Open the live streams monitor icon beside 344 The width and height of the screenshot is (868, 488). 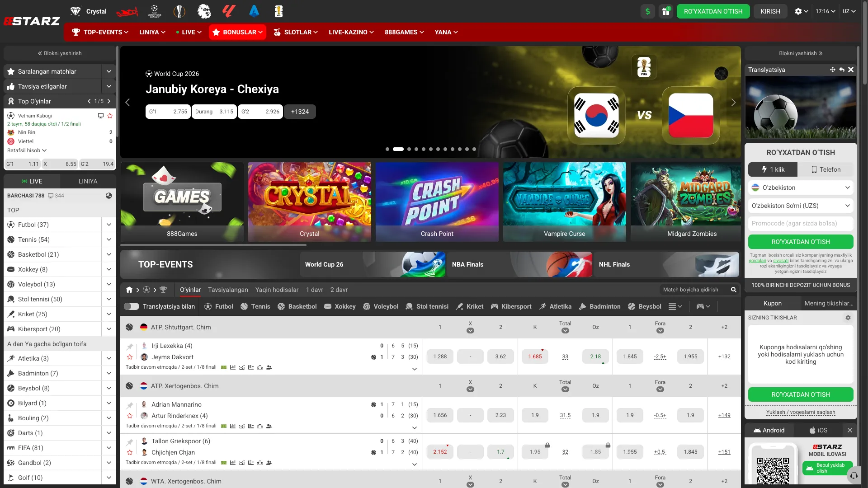[x=51, y=196]
